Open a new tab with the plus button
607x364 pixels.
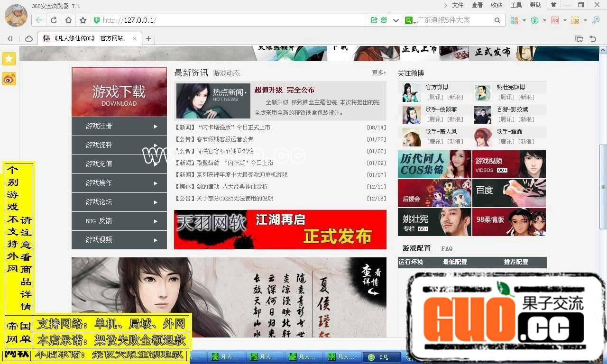148,38
